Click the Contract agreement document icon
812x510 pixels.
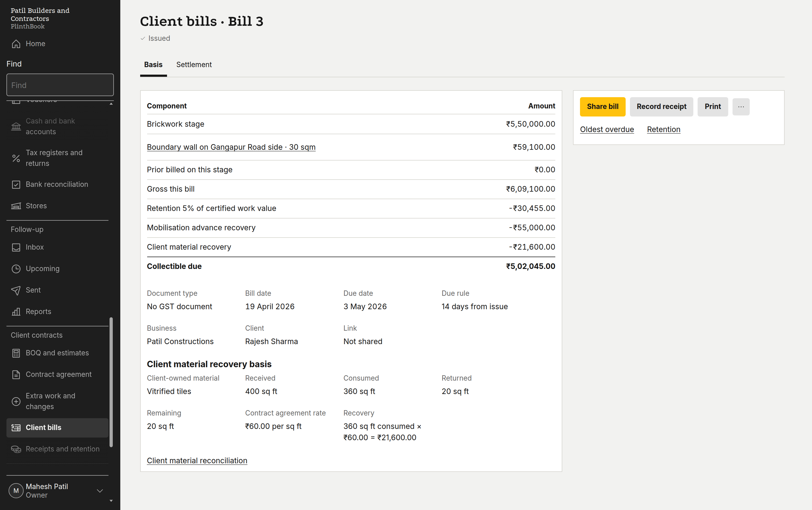[x=16, y=374]
